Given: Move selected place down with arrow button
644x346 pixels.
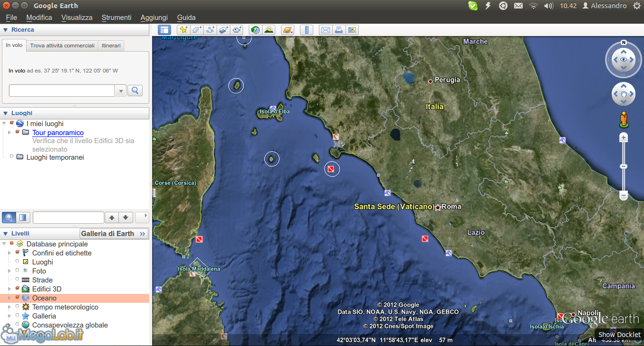Looking at the screenshot, I should (x=125, y=218).
